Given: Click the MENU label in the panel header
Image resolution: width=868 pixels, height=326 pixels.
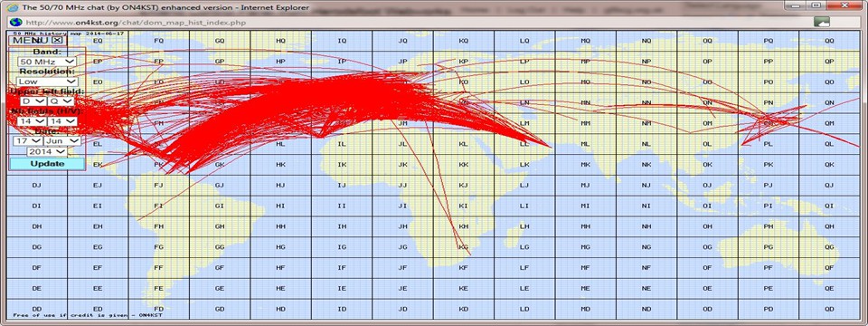Looking at the screenshot, I should coord(31,40).
